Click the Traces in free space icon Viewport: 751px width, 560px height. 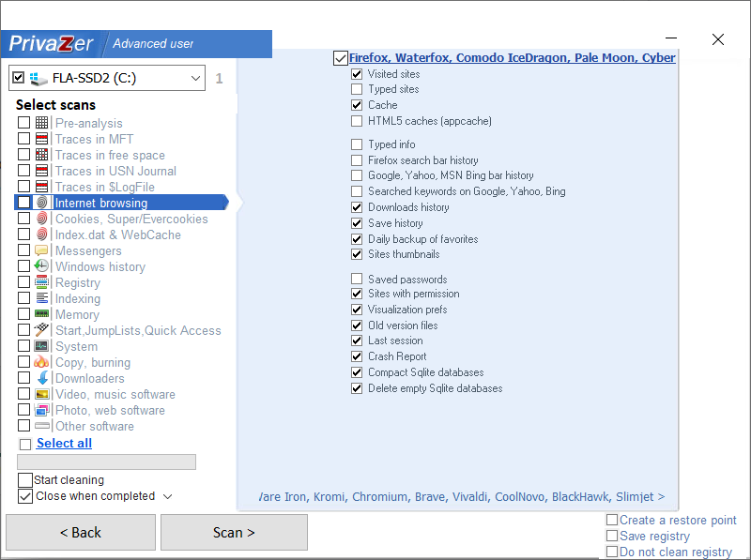41,155
